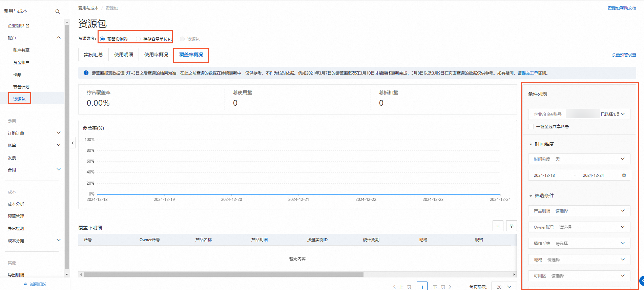The width and height of the screenshot is (644, 290).
Task: Open the 企业组织 sidebar link
Action: pyautogui.click(x=16, y=26)
